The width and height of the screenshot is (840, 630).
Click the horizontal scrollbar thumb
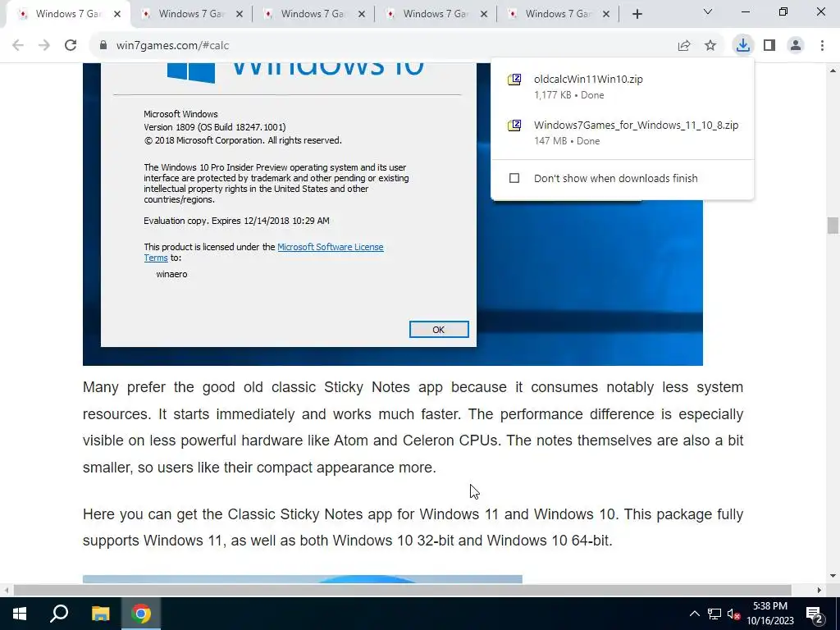click(x=402, y=590)
